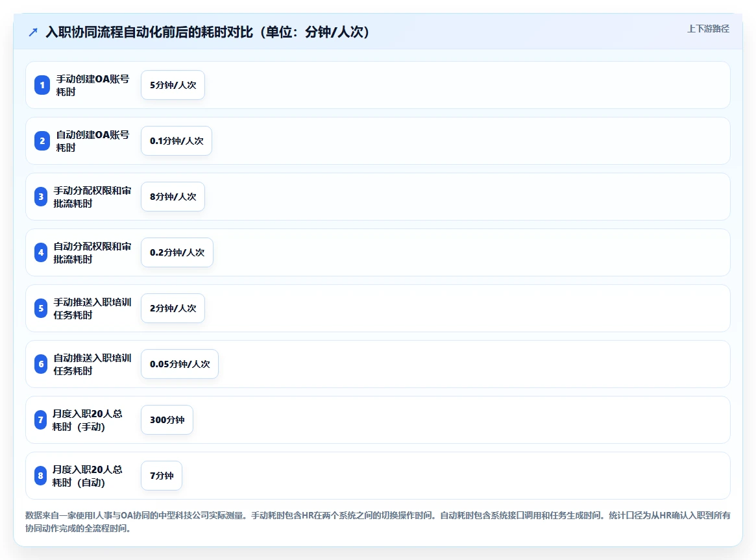This screenshot has height=560, width=756.
Task: Click the 自动创建OA账号耗时 label
Action: click(x=93, y=141)
